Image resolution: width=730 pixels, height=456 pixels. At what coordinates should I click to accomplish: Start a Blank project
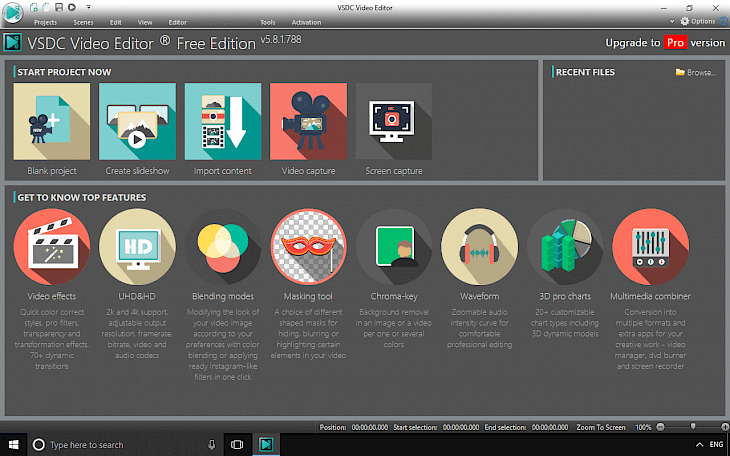pyautogui.click(x=52, y=122)
